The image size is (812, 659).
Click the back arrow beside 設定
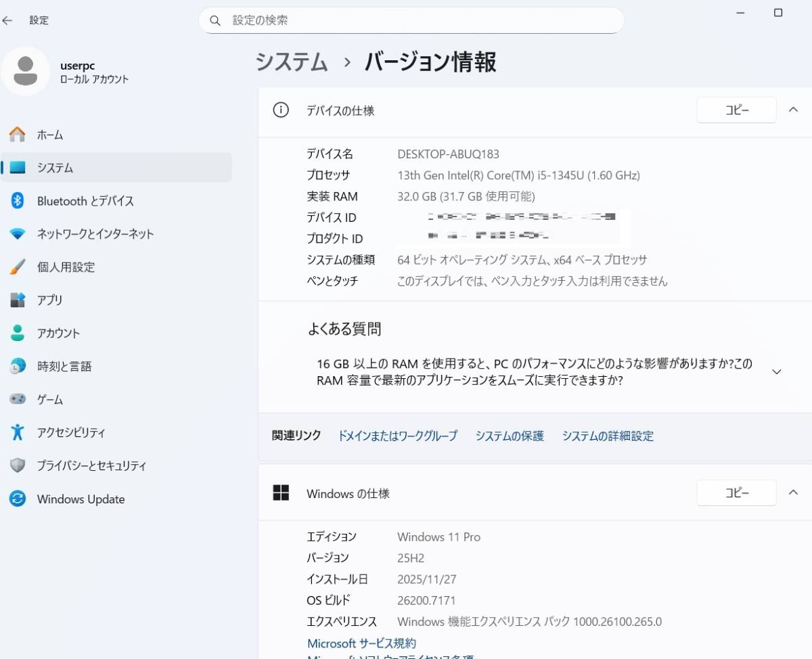[7, 20]
